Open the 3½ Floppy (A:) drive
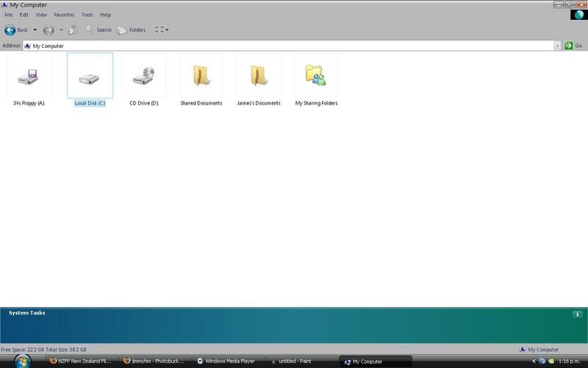 point(29,77)
